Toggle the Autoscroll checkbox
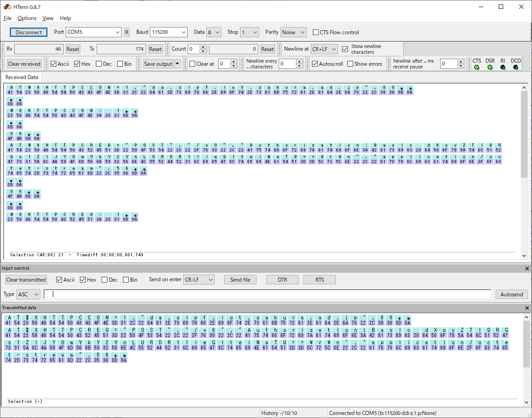 [x=315, y=64]
